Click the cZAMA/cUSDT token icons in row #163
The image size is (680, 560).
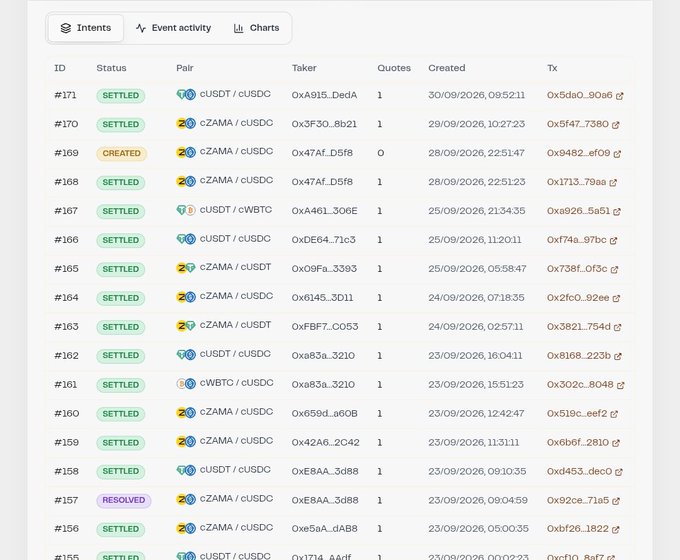tap(186, 326)
